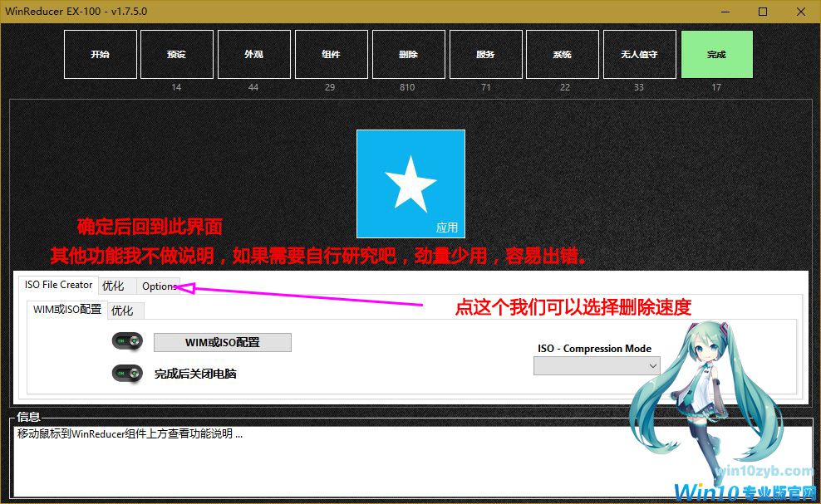Click the blue star 应用 apply tile
This screenshot has width=821, height=504.
pos(410,183)
